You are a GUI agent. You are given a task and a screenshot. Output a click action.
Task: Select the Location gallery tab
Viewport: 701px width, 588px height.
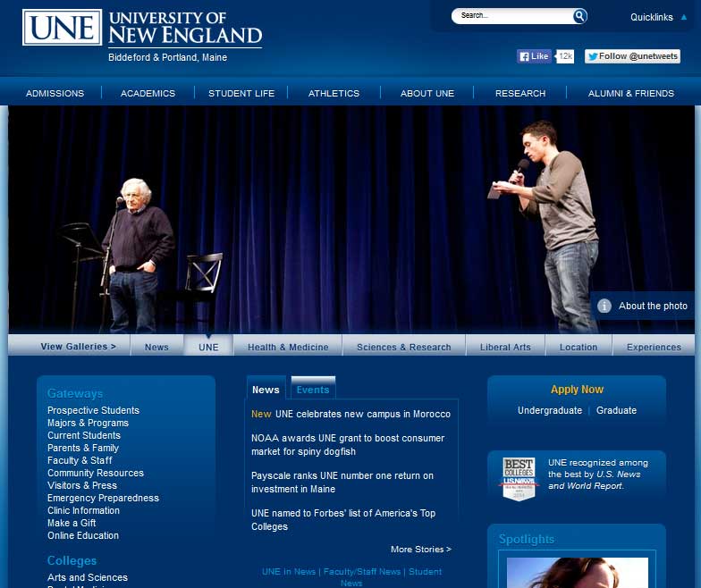point(579,347)
